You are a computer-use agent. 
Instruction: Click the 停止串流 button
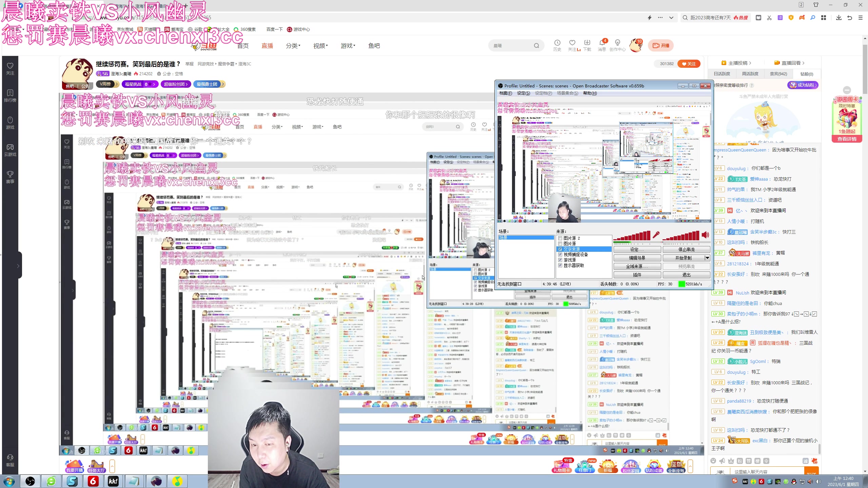pyautogui.click(x=686, y=249)
